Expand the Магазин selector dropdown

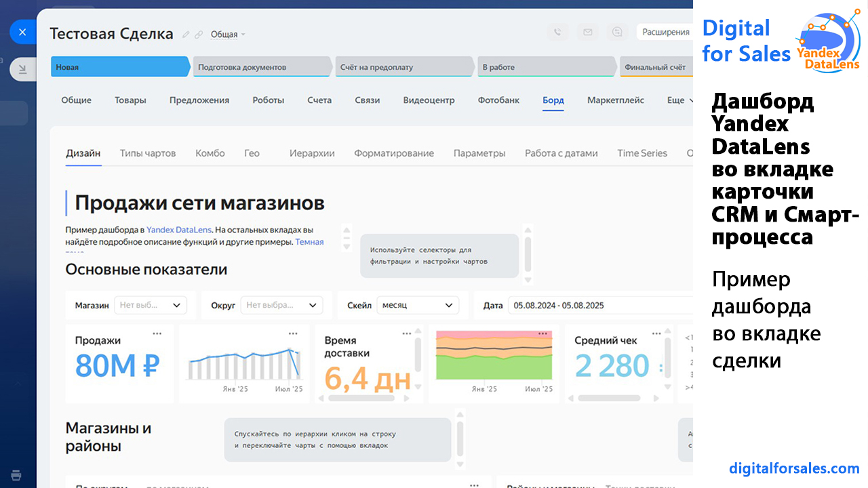pyautogui.click(x=150, y=306)
